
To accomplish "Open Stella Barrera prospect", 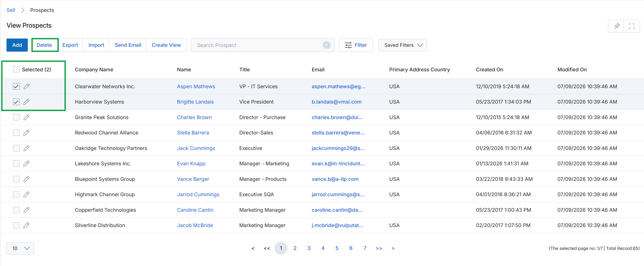I will pos(193,133).
